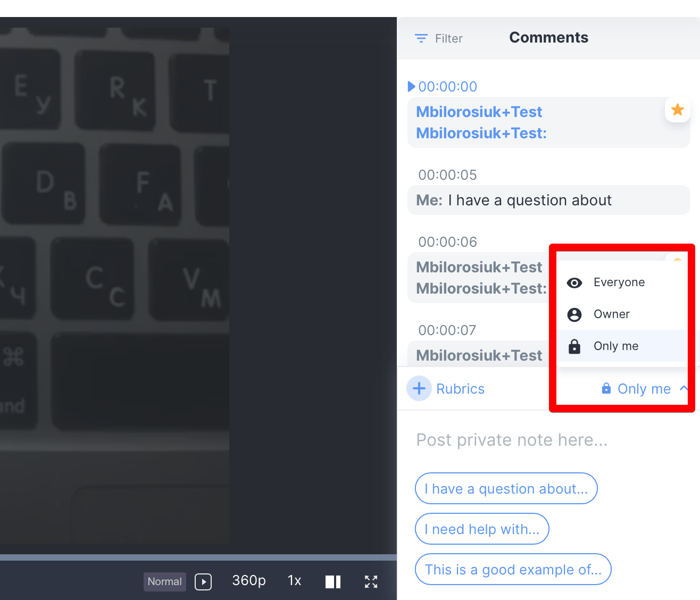Select Everyone visibility option
This screenshot has width=700, height=600.
619,282
